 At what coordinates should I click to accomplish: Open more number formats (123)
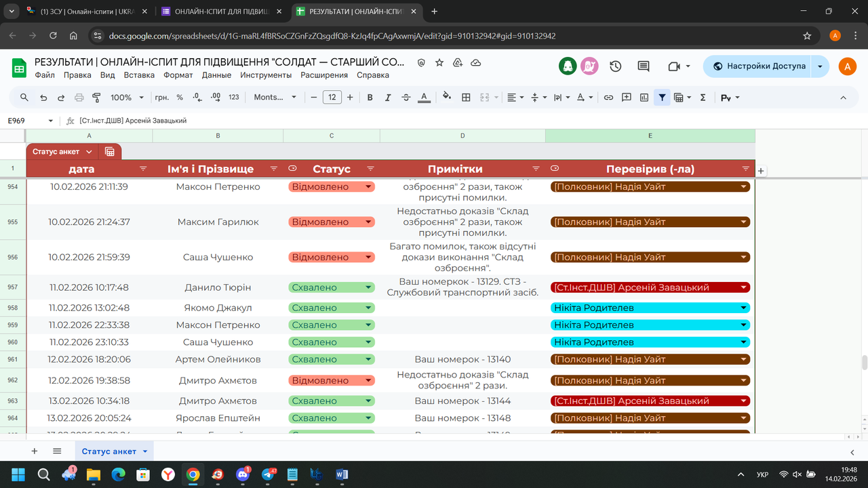234,98
